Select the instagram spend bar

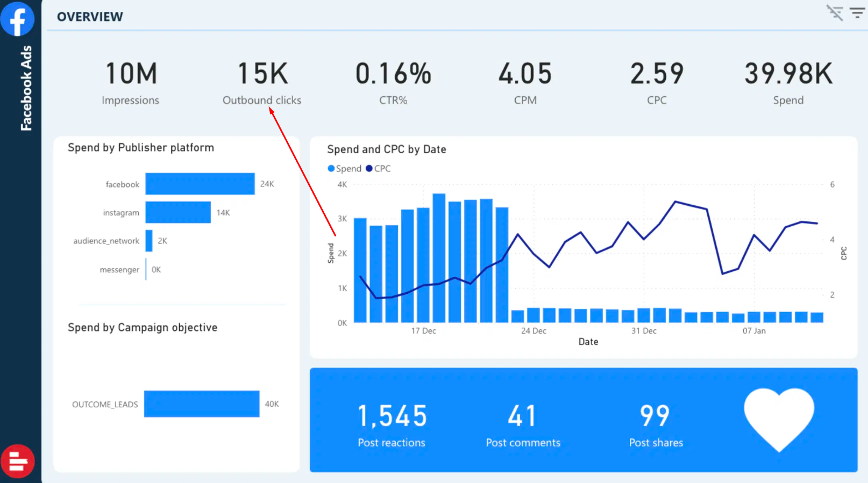click(178, 212)
